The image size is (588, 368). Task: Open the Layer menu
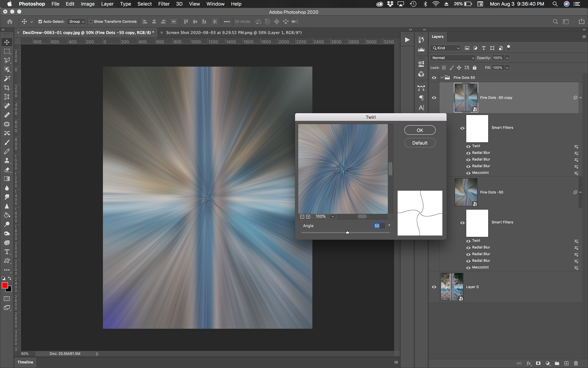(x=107, y=4)
